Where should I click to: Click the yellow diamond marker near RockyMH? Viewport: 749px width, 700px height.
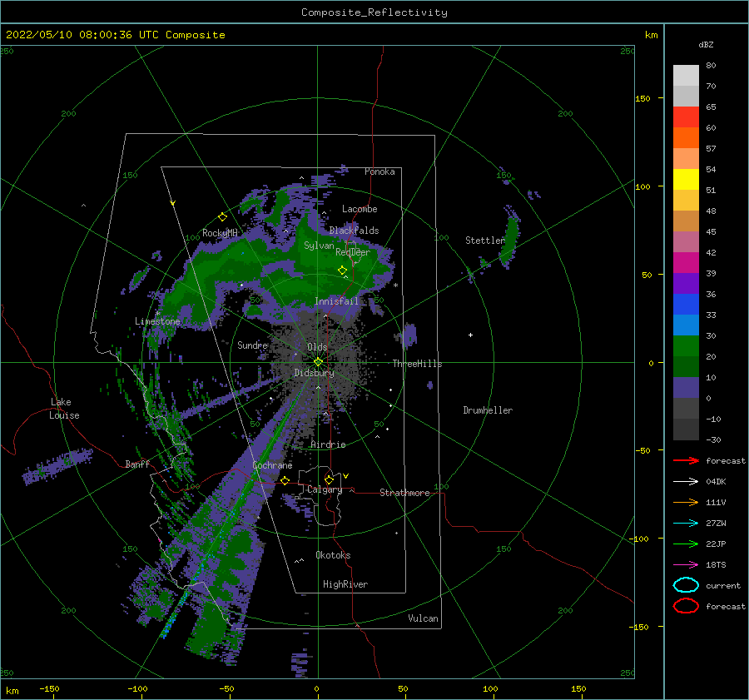[x=222, y=217]
